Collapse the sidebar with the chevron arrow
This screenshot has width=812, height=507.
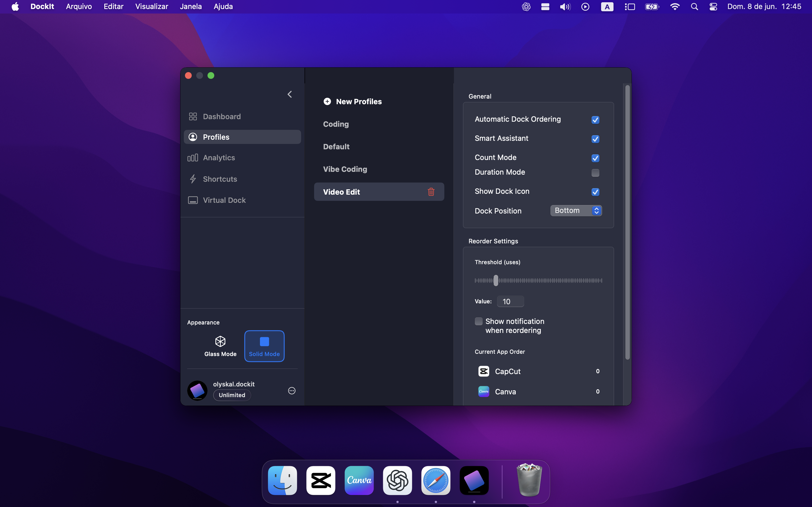click(290, 95)
